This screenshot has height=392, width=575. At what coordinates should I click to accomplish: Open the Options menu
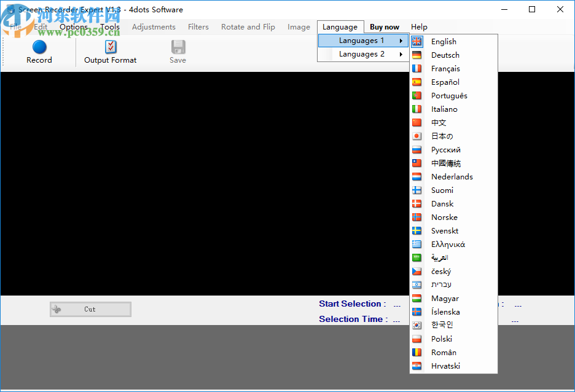coord(74,27)
